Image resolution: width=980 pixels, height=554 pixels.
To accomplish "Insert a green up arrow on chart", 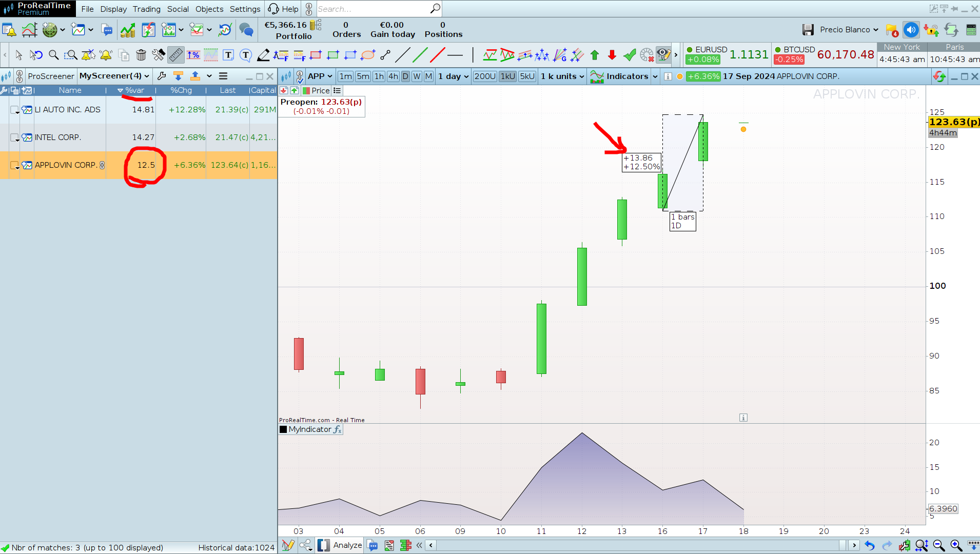I will pyautogui.click(x=595, y=55).
